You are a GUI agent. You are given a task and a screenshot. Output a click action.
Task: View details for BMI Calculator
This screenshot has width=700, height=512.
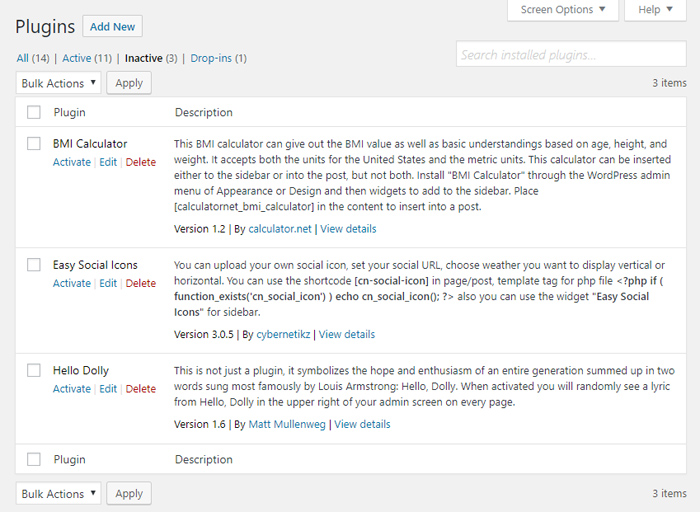pos(348,229)
